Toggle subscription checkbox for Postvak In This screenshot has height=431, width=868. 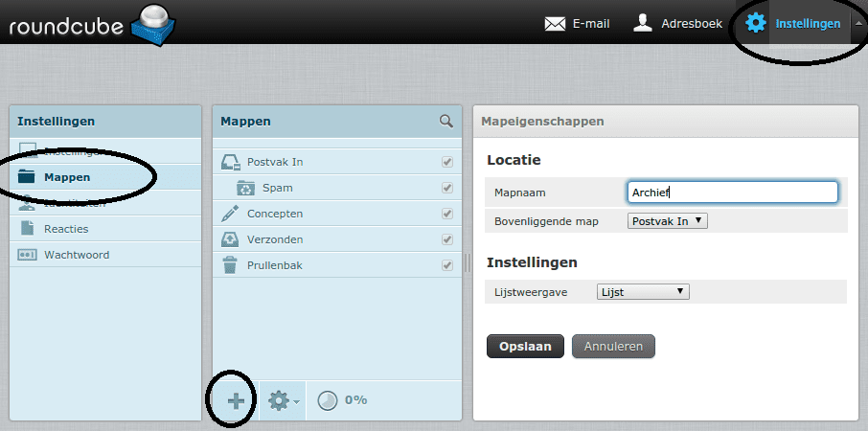click(446, 162)
